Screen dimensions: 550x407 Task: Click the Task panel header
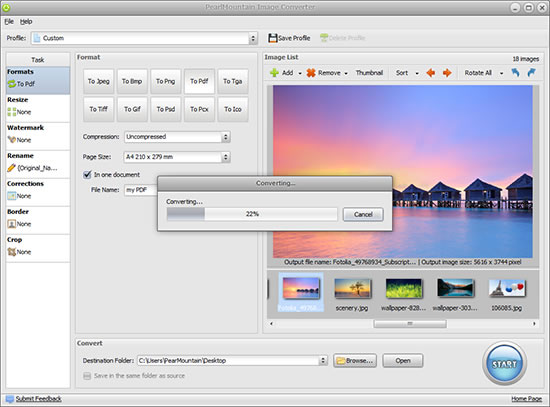[38, 60]
